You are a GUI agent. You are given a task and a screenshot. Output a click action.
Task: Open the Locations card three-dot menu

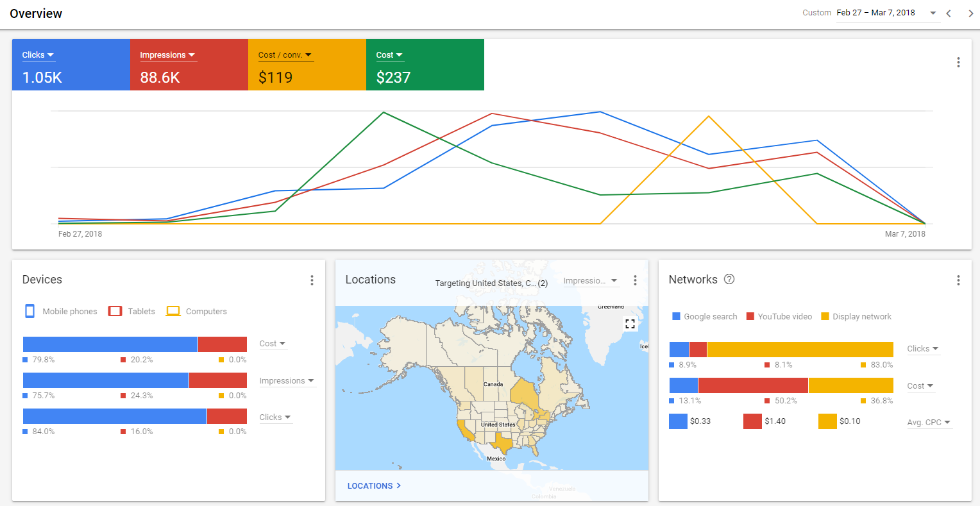(x=635, y=280)
